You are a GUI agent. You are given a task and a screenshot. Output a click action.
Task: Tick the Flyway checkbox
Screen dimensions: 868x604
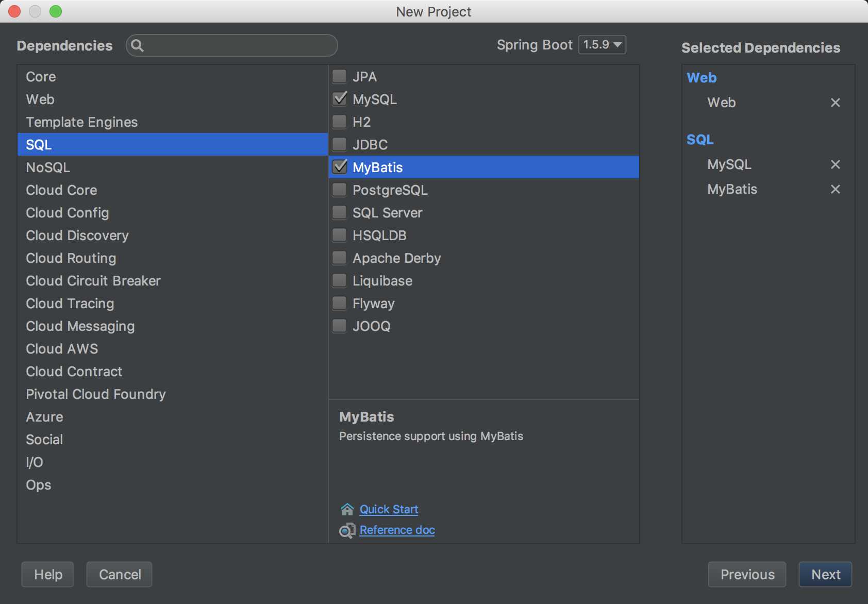(x=340, y=303)
